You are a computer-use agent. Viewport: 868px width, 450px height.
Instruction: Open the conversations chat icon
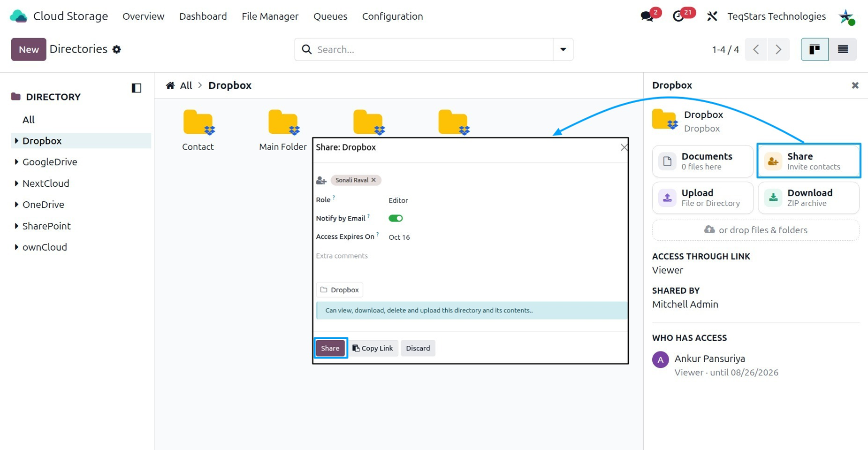(x=647, y=16)
